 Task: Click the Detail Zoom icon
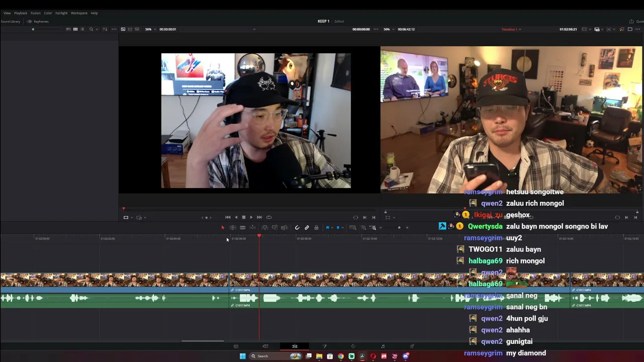[363, 228]
